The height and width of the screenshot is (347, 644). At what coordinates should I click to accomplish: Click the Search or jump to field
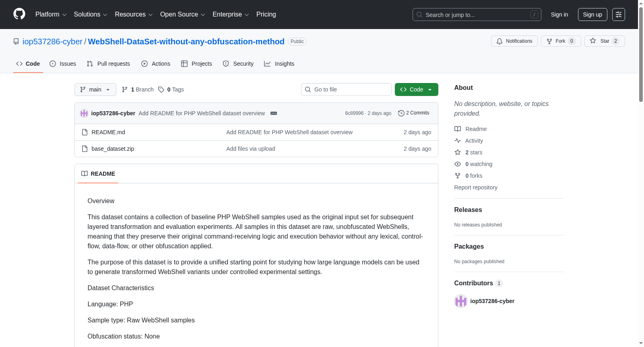coord(477,15)
